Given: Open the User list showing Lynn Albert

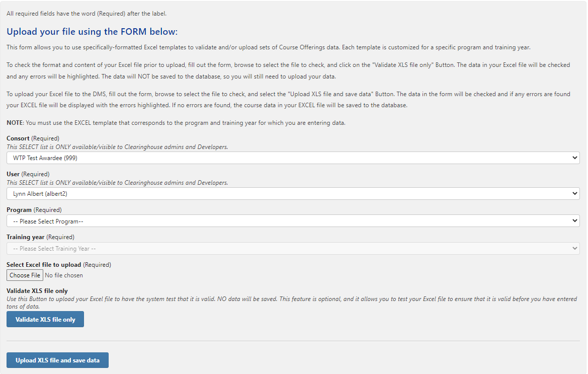Looking at the screenshot, I should point(292,193).
